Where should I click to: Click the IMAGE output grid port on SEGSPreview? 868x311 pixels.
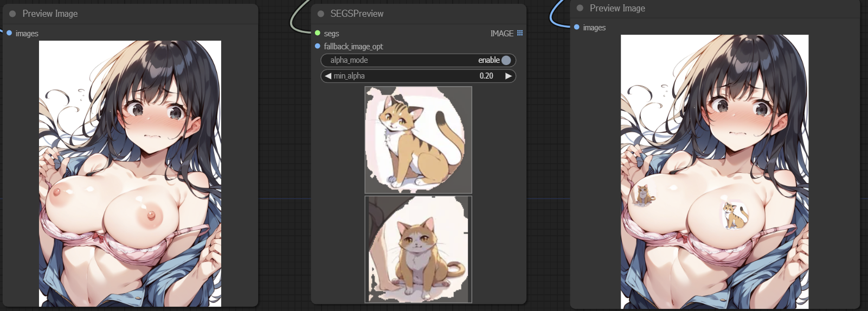tap(520, 33)
